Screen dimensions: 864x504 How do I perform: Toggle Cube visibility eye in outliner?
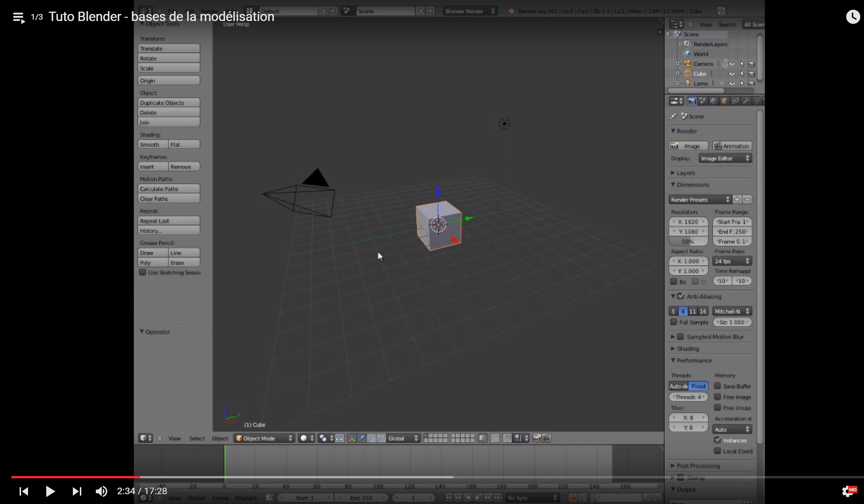coord(732,74)
